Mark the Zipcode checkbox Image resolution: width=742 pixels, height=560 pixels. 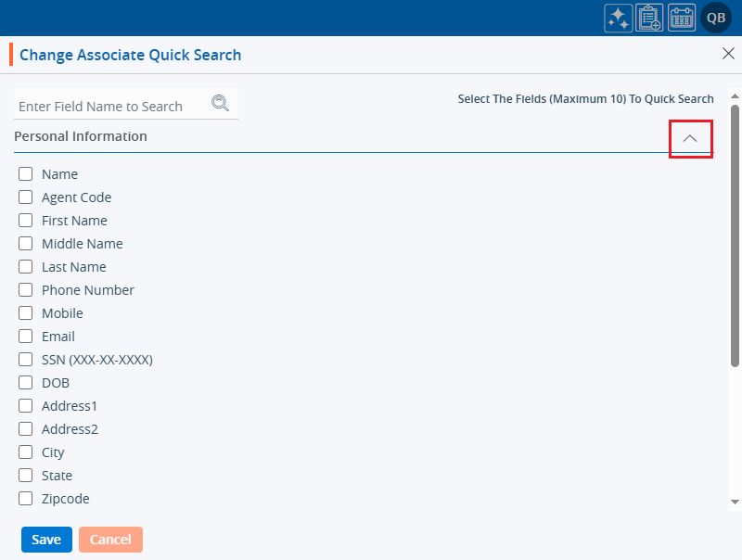26,499
